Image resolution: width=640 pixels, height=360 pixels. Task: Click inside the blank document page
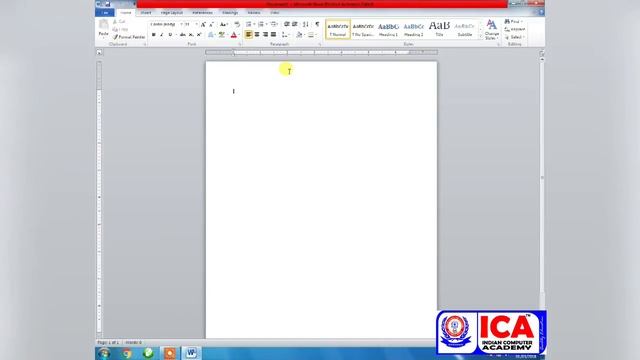[x=321, y=200]
